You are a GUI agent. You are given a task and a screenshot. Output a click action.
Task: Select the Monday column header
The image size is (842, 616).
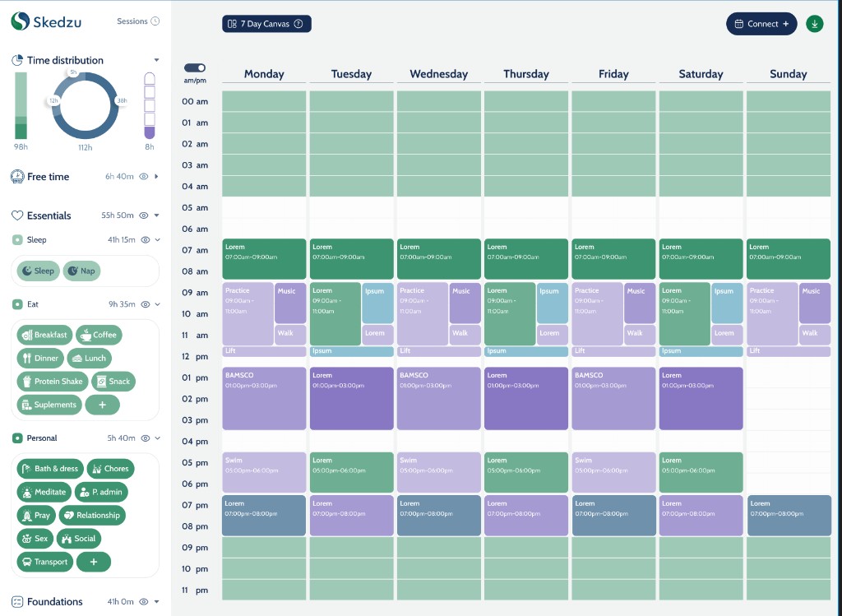coord(264,74)
